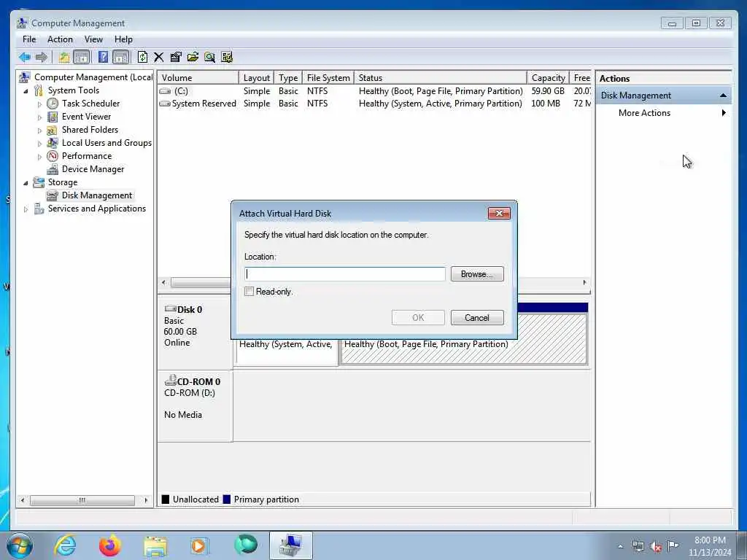Close the Attach Virtual Hard Disk dialog
This screenshot has height=560, width=747.
coord(499,214)
